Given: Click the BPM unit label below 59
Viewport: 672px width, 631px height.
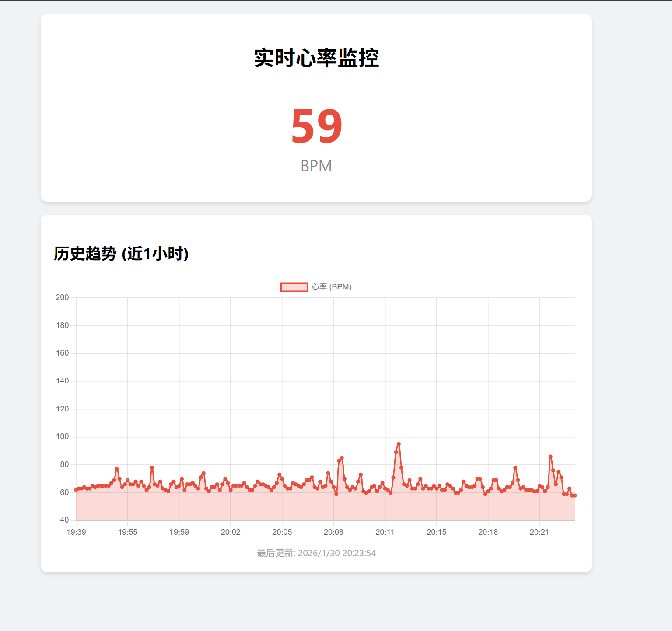Looking at the screenshot, I should pos(316,166).
